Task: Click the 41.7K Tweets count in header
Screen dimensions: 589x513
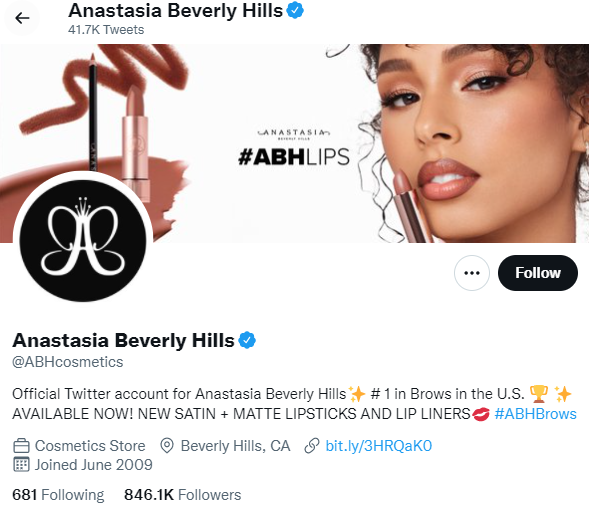Action: 106,30
